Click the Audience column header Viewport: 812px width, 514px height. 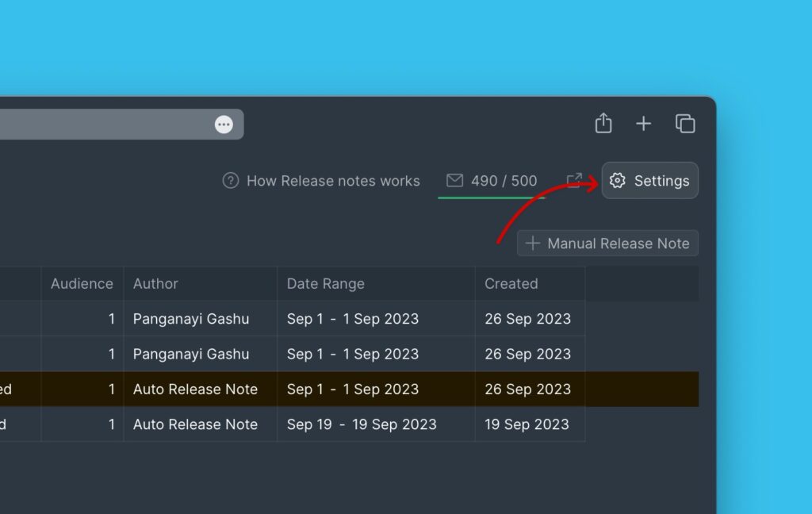[x=81, y=283]
